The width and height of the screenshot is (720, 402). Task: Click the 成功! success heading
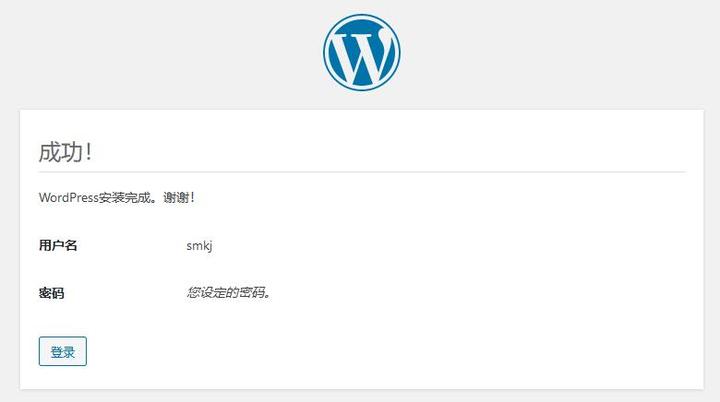(x=65, y=152)
